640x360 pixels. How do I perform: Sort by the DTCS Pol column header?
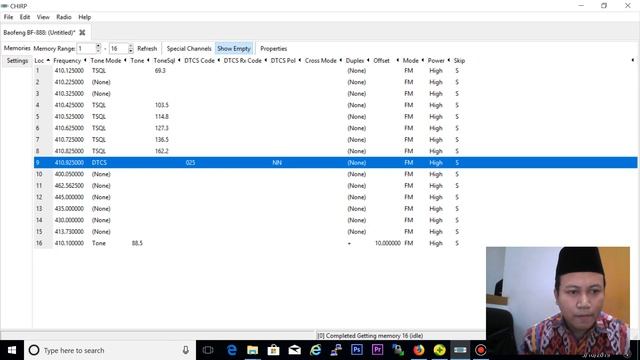pos(283,60)
